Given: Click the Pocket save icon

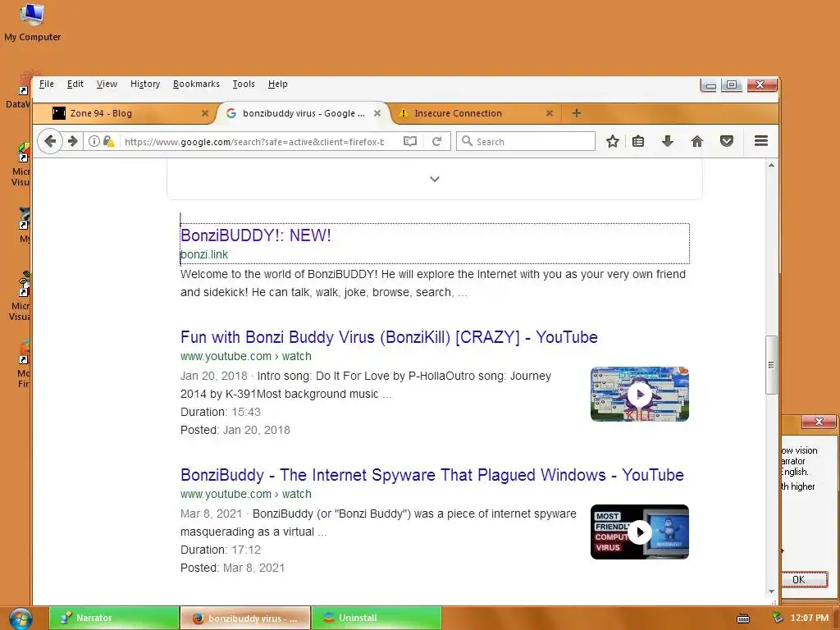Looking at the screenshot, I should (727, 141).
